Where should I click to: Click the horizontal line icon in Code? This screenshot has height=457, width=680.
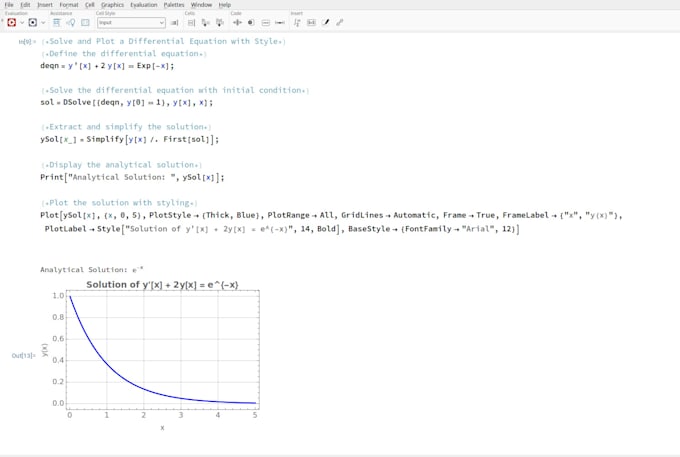tap(280, 23)
